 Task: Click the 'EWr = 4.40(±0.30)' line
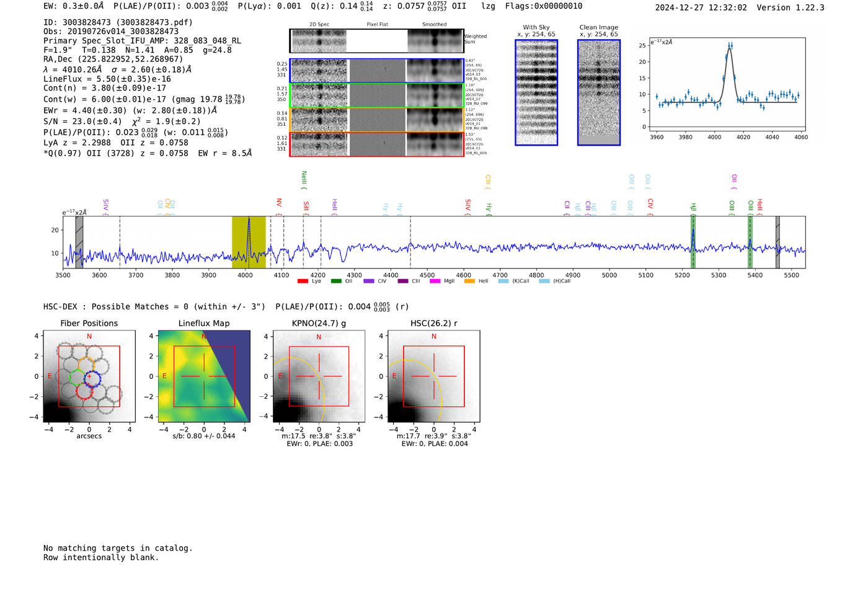131,110
